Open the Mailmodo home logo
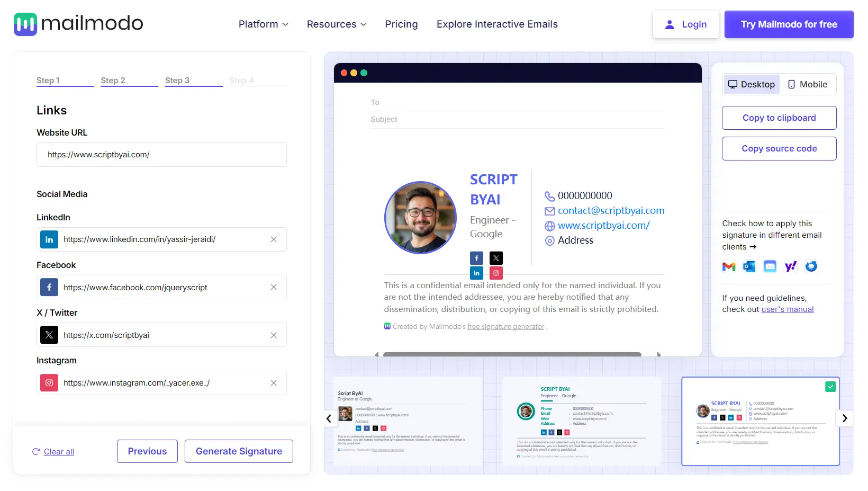Screen dimensions: 868x491 [77, 23]
